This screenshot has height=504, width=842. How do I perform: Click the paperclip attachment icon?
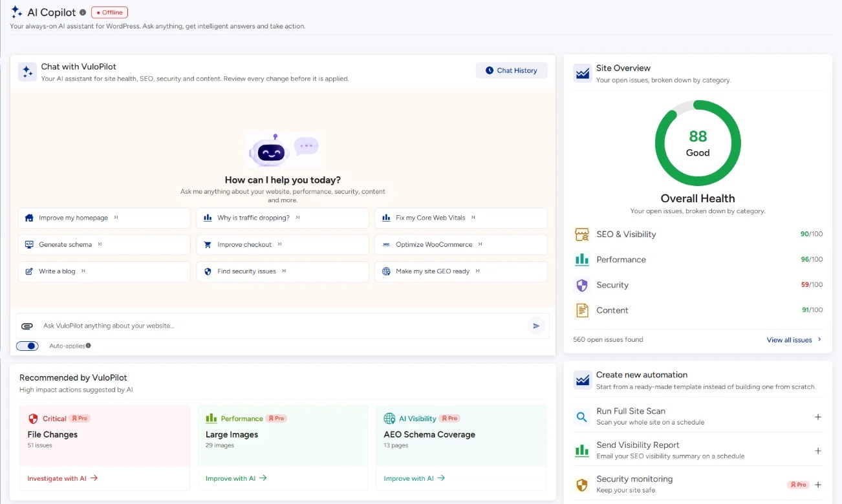tap(27, 326)
